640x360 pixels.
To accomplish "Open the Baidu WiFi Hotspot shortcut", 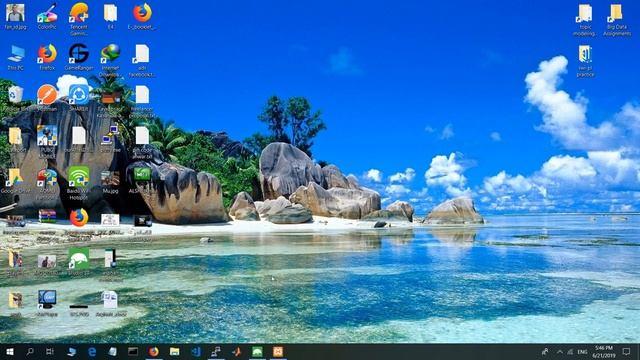I will pyautogui.click(x=79, y=183).
